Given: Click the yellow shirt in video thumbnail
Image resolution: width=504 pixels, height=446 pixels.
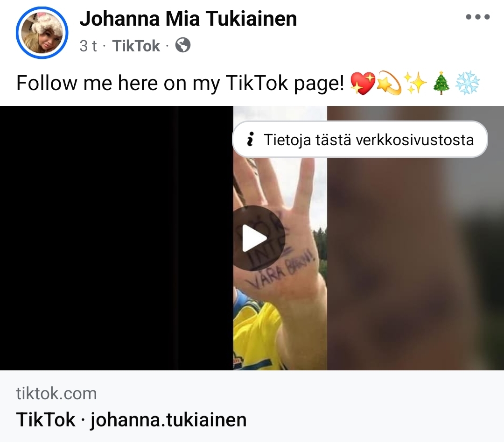Looking at the screenshot, I should click(x=254, y=334).
